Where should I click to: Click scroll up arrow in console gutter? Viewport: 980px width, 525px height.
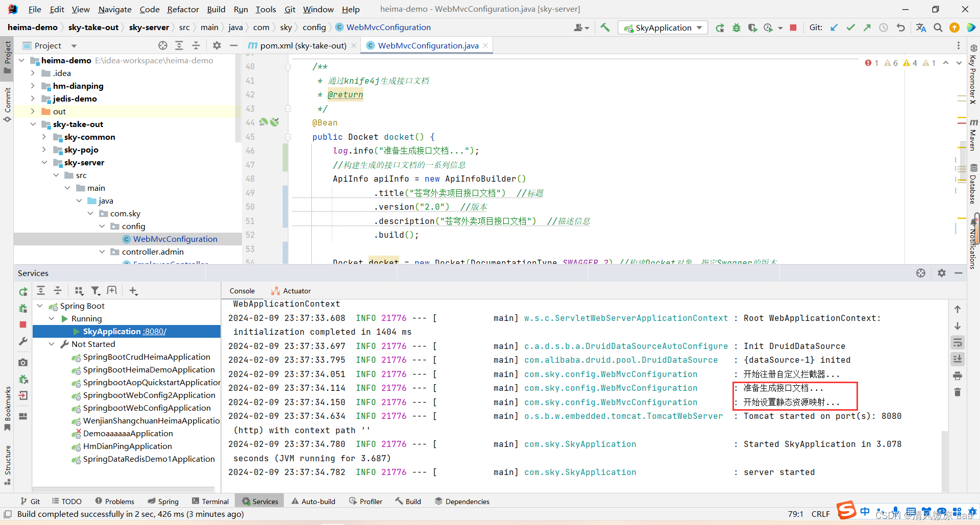click(958, 309)
